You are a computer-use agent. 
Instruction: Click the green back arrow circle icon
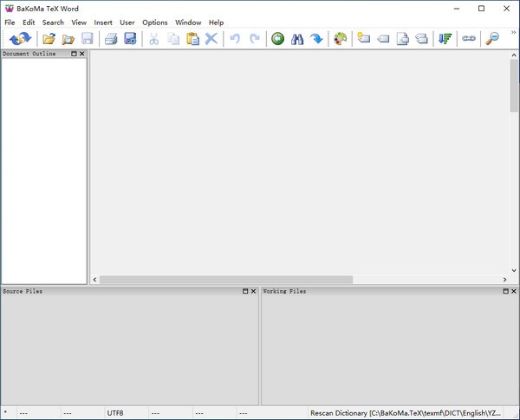coord(277,39)
